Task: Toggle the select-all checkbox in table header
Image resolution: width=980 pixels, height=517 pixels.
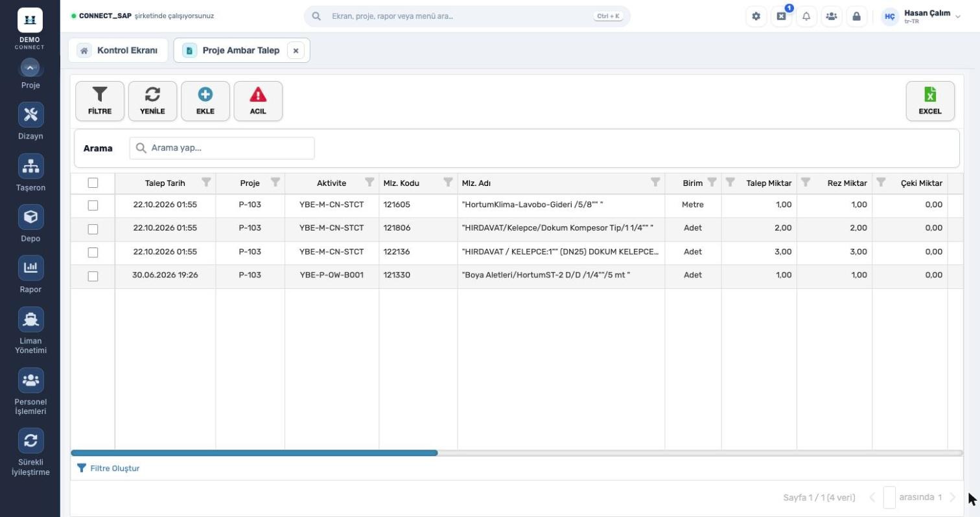Action: tap(93, 183)
